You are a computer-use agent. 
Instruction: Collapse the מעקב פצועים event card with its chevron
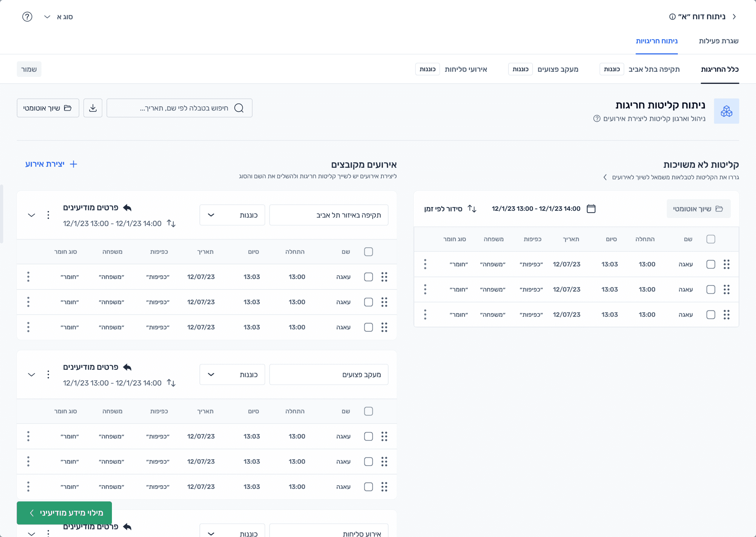pos(31,374)
